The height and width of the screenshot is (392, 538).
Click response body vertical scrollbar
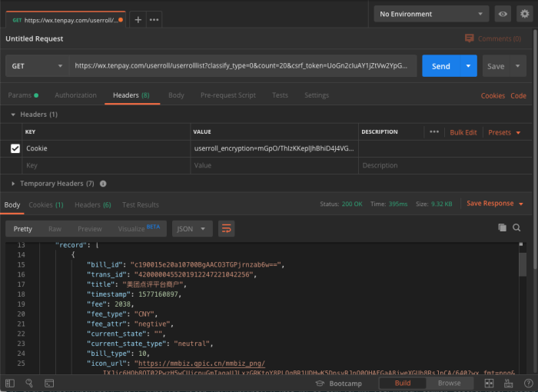(522, 264)
